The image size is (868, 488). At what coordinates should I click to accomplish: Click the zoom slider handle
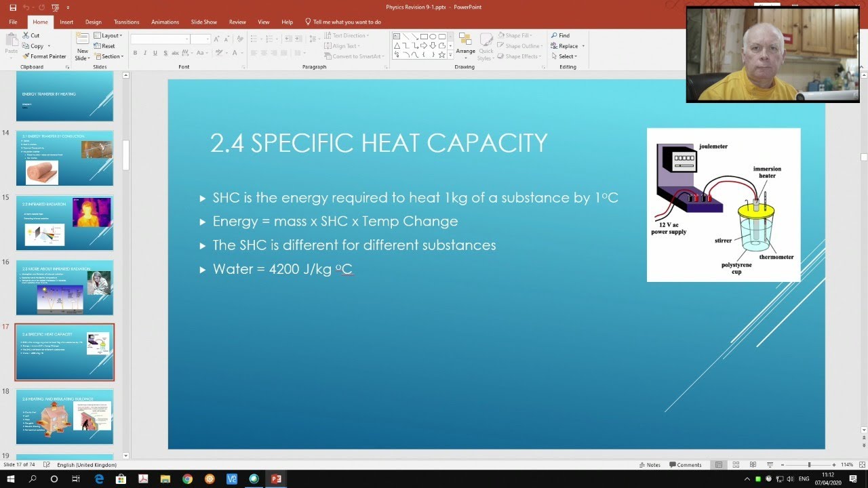(809, 465)
